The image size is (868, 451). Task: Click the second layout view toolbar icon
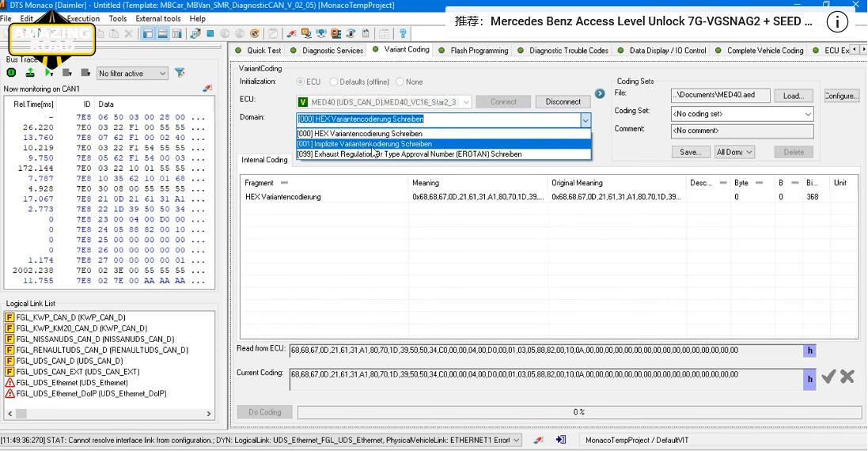[162, 34]
